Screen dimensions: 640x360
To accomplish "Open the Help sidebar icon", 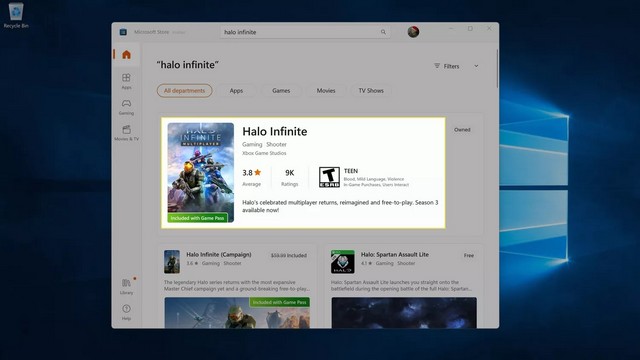I will tap(126, 312).
